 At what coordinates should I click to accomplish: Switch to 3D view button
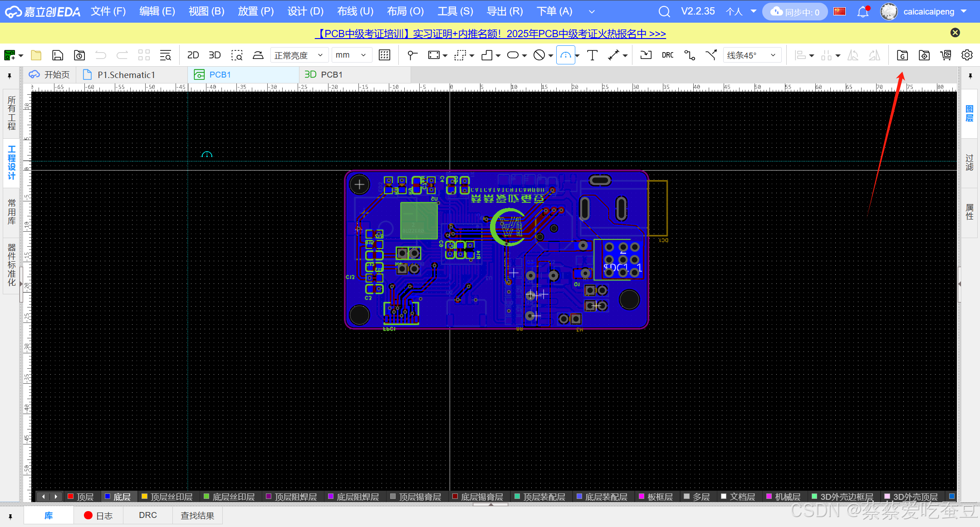(215, 55)
